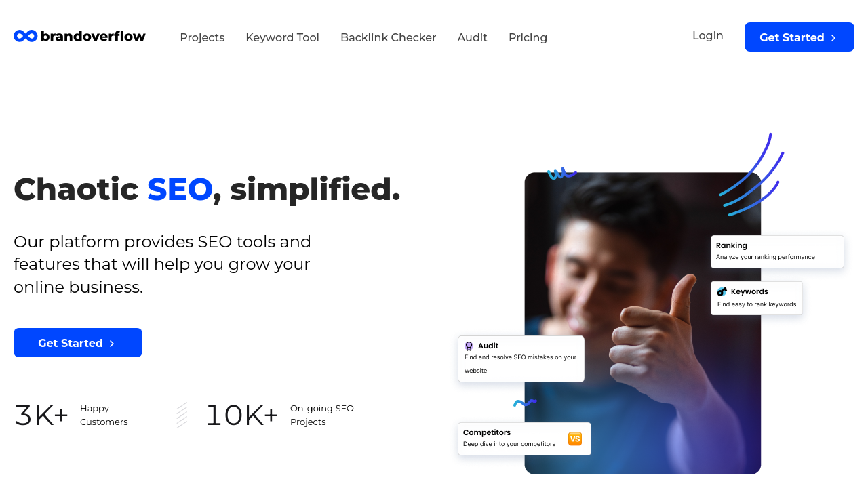Viewport: 868px width, 488px height.
Task: Click the brandoverflow wordmark text
Action: 93,36
